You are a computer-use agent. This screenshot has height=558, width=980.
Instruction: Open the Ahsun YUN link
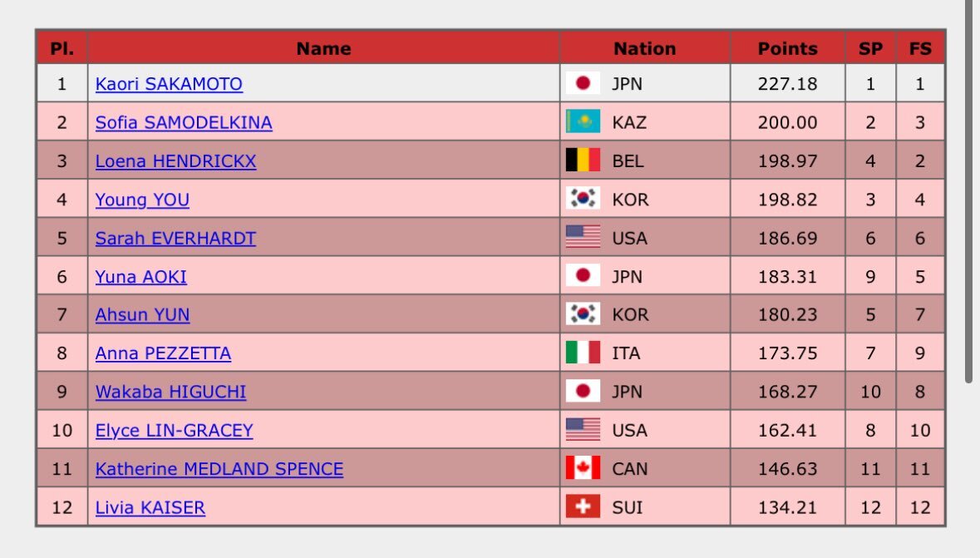142,315
